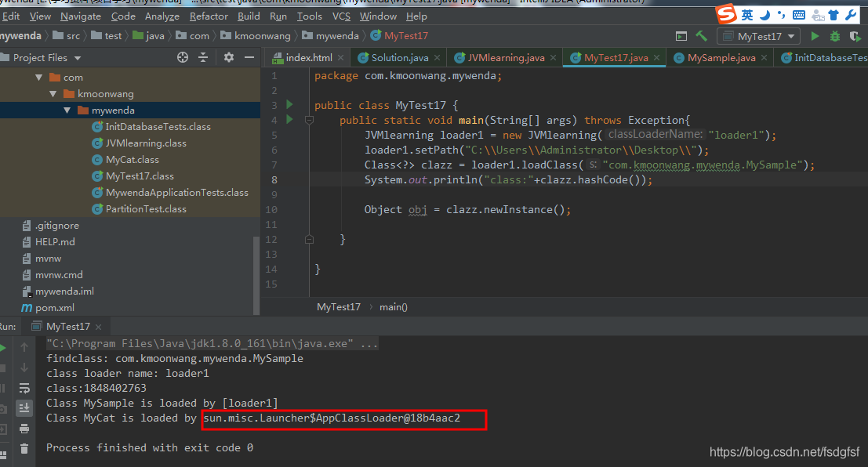This screenshot has height=467, width=868.
Task: Click the Project panel vertical scrollbar
Action: (x=256, y=275)
